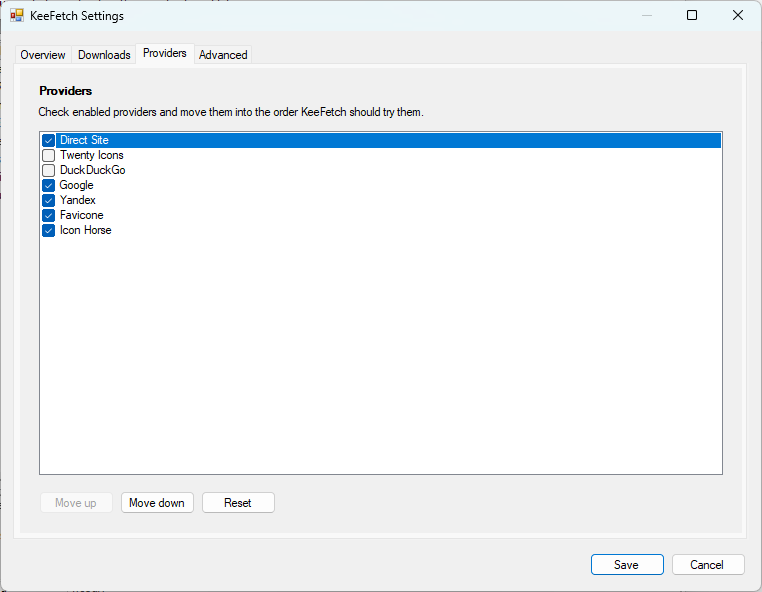Screen dimensions: 762x592
Task: Select the Direct Site row label
Action: (x=84, y=140)
